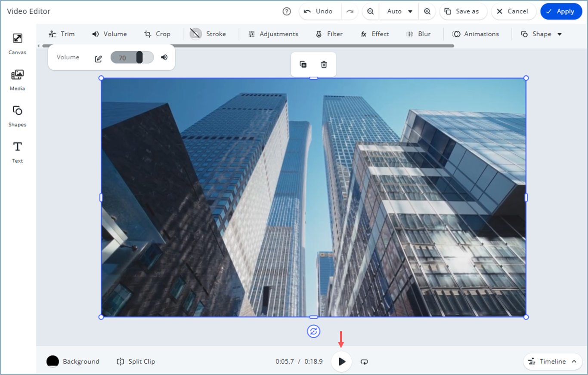Screen dimensions: 588x375
Task: Select the Stroke tool
Action: [x=210, y=34]
